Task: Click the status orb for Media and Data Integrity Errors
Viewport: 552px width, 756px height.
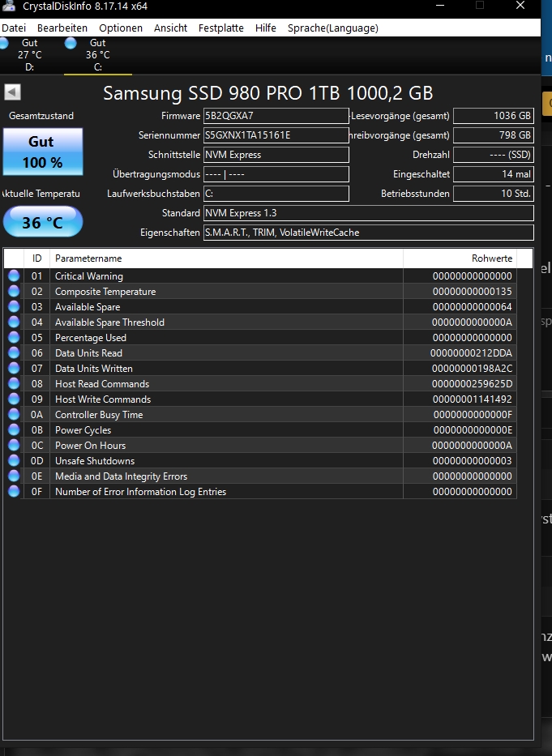Action: [14, 476]
